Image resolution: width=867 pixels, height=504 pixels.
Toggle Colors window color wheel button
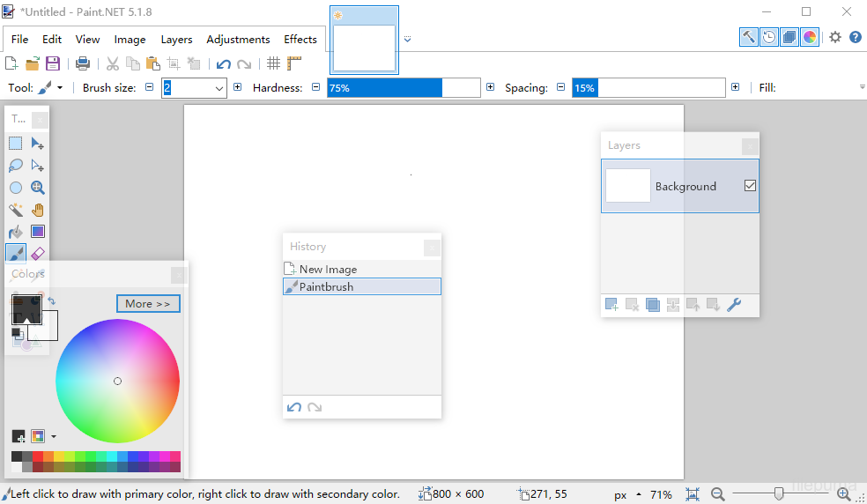(x=810, y=37)
